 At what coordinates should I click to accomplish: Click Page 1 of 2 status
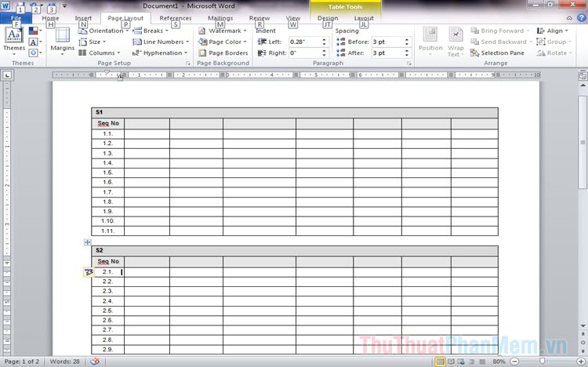pos(22,362)
